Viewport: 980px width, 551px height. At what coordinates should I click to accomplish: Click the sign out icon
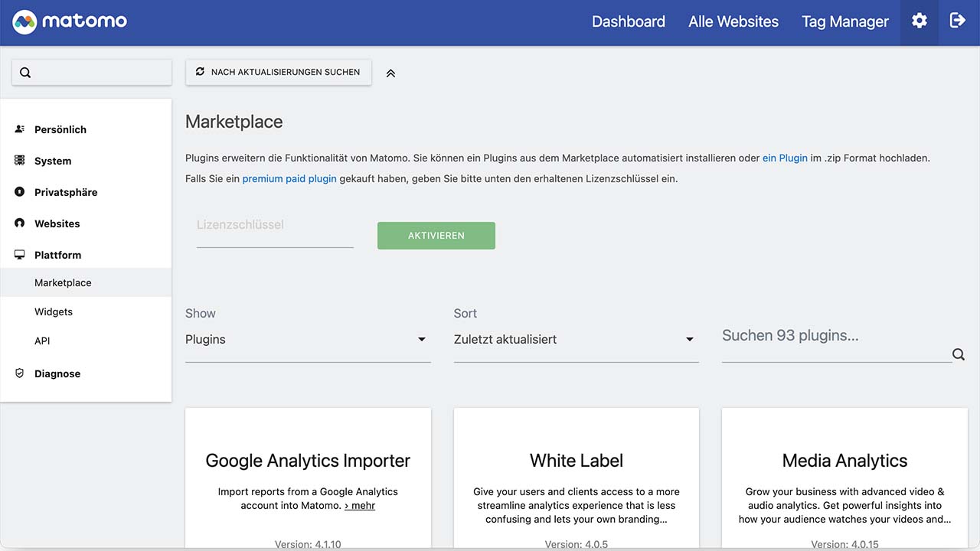tap(958, 21)
